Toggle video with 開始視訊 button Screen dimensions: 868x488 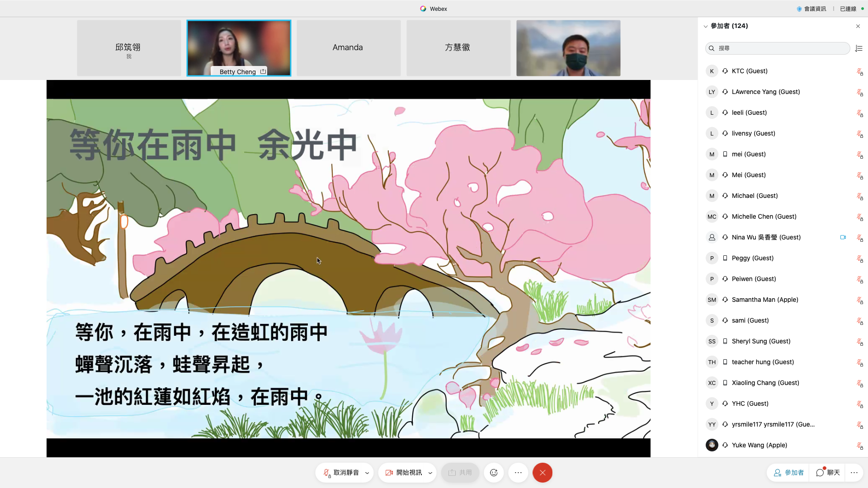pyautogui.click(x=404, y=473)
